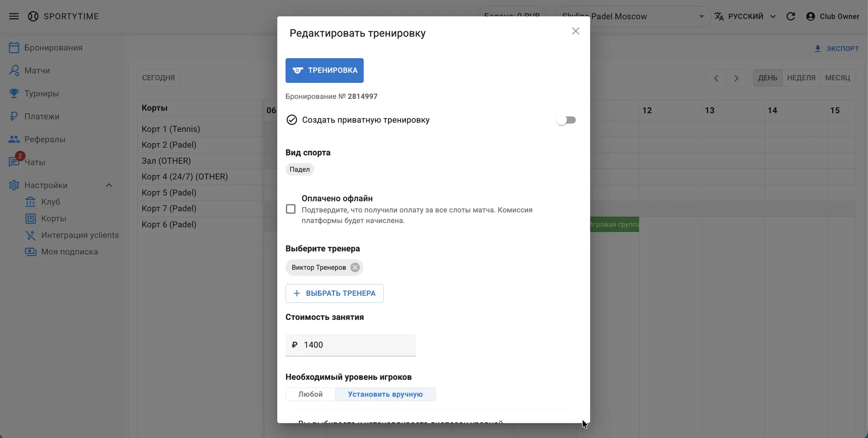Click the refresh icon in header
This screenshot has width=868, height=438.
[791, 16]
